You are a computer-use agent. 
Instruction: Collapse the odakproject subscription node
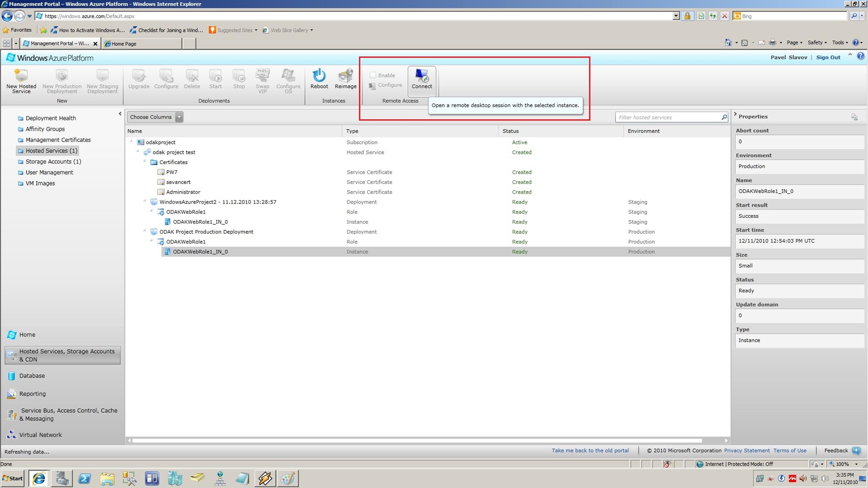click(131, 141)
